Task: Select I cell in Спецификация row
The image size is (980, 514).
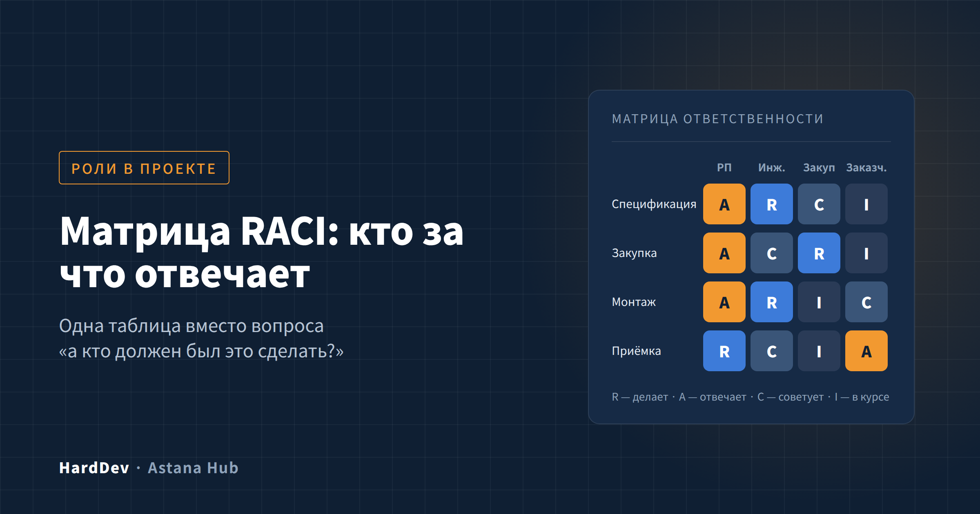Action: [x=866, y=204]
